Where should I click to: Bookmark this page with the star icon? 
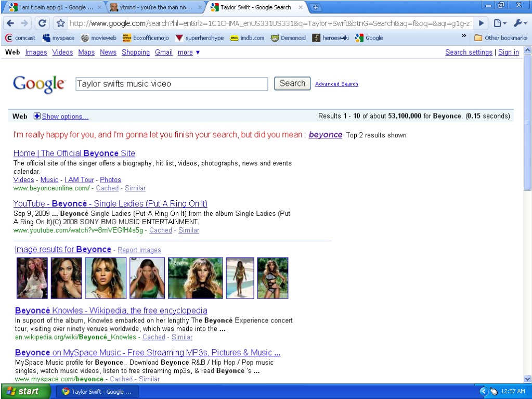[61, 23]
